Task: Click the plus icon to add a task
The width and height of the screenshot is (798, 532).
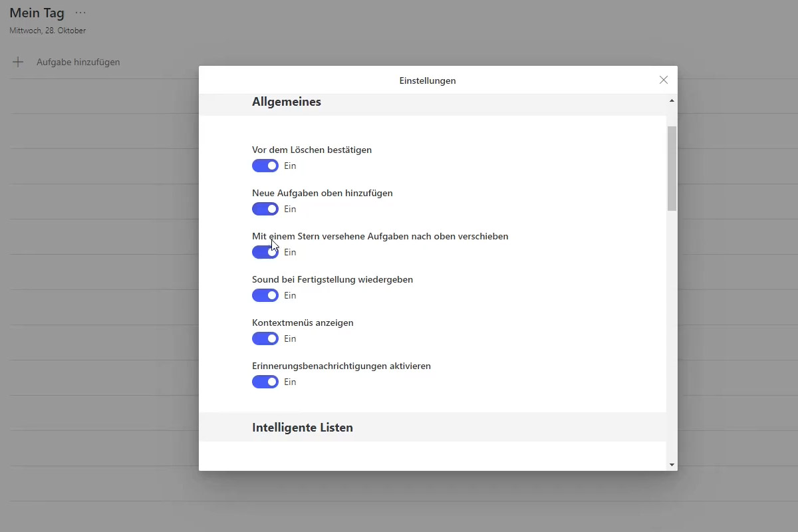Action: (18, 62)
